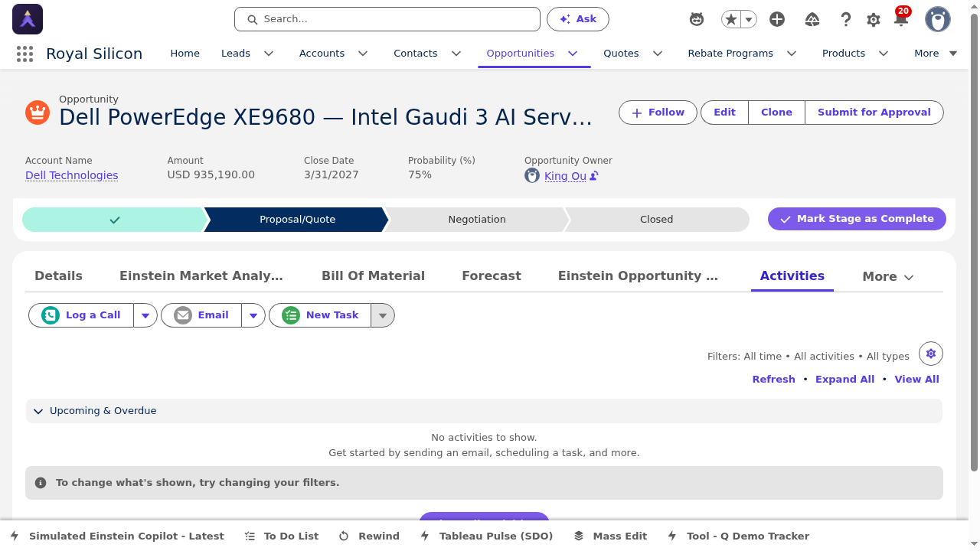Screen dimensions: 980x551
Task: Open the Products nav tab
Action: [x=844, y=54]
